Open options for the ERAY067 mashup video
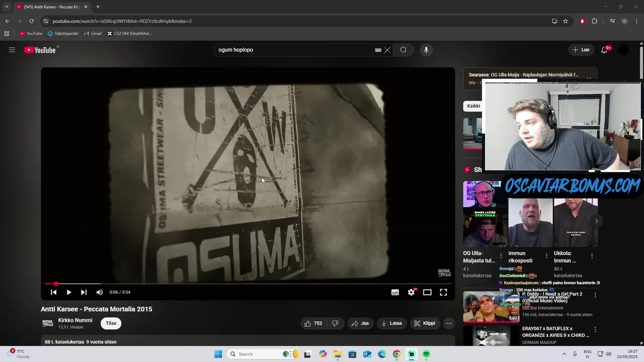Viewport: 644px width, 362px height. pos(595,330)
